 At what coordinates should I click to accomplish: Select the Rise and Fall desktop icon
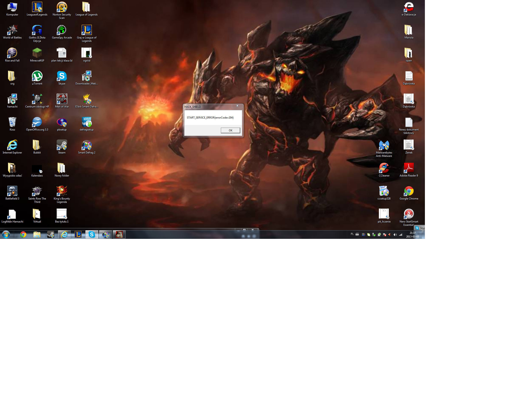click(12, 55)
